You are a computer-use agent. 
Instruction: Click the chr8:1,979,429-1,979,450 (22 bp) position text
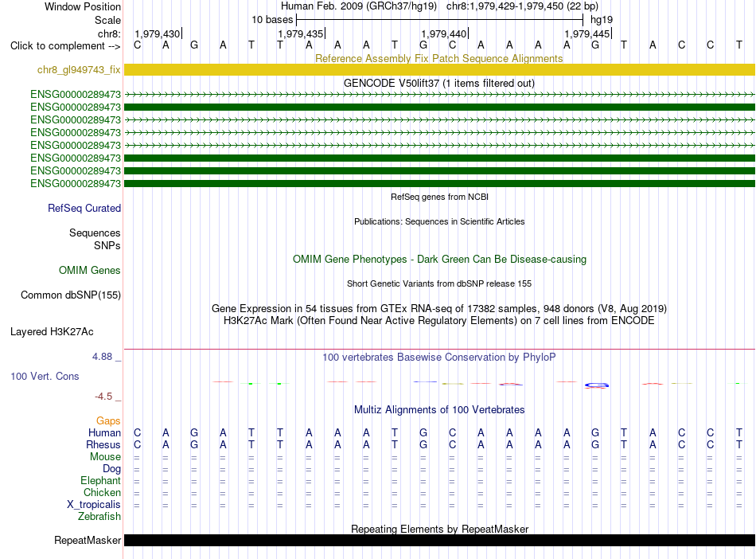tap(522, 6)
